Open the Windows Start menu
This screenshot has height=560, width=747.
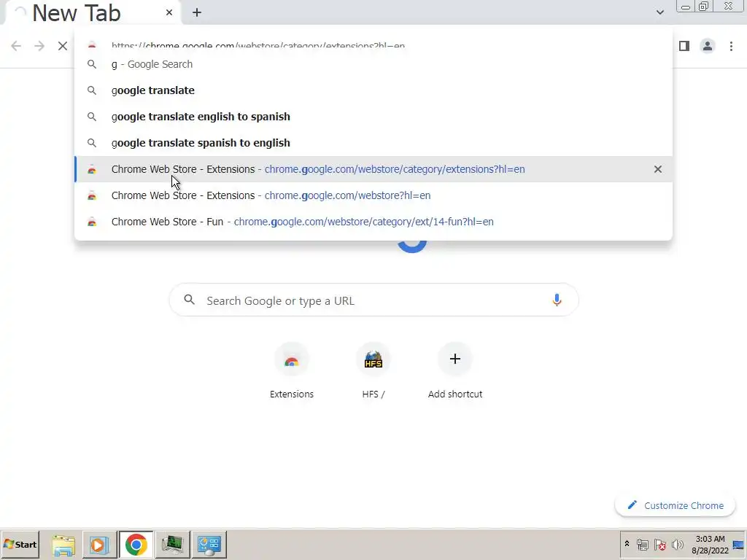20,544
